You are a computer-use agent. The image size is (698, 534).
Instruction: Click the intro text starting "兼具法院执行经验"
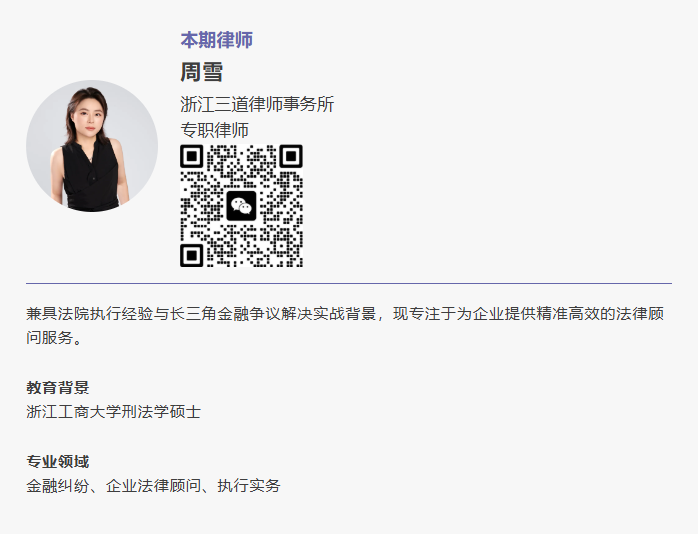click(90, 315)
